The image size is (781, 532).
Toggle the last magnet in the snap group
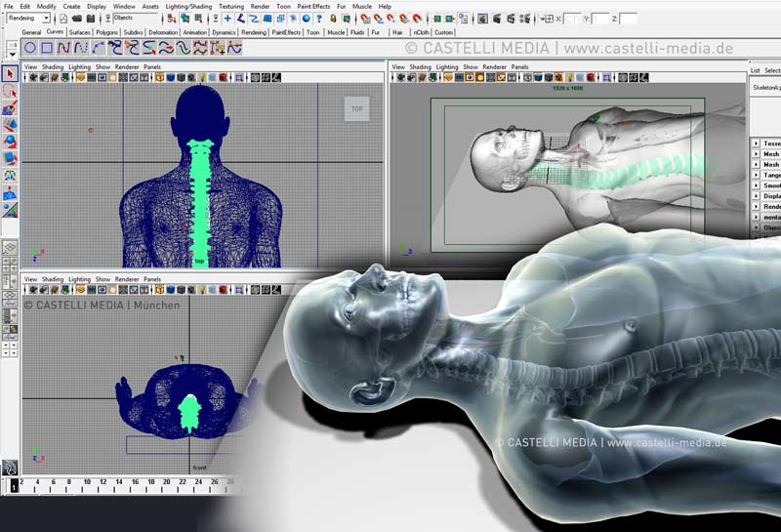pos(418,19)
